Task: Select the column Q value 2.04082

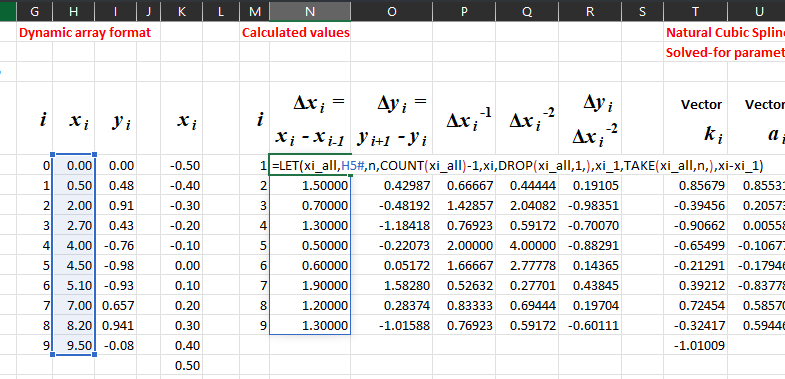Action: coord(527,206)
